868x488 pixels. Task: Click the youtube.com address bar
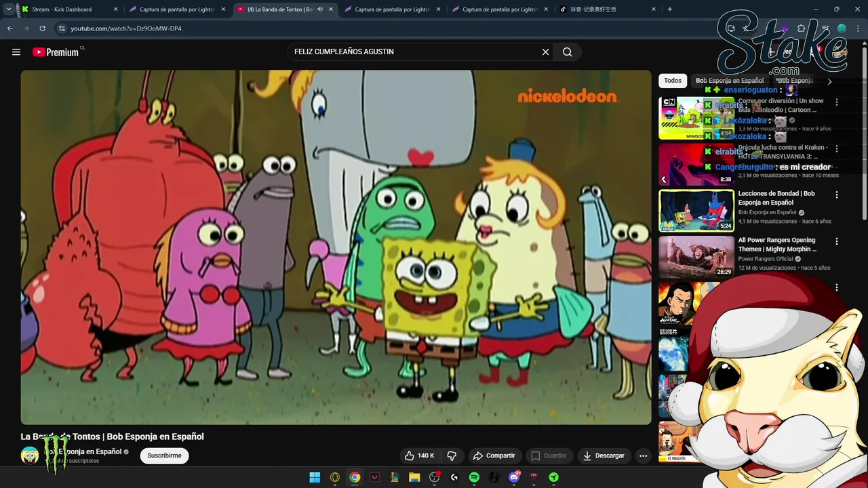(380, 28)
